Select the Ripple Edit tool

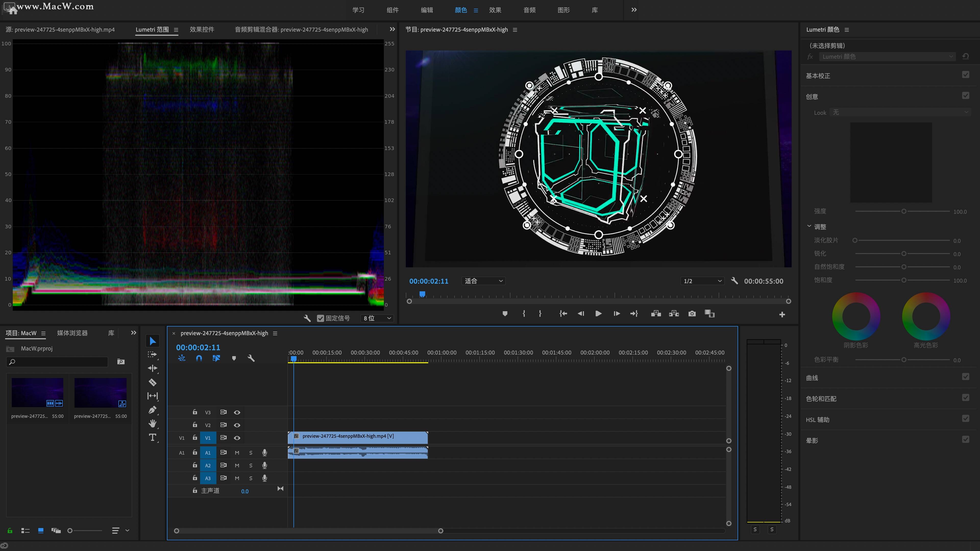tap(153, 368)
